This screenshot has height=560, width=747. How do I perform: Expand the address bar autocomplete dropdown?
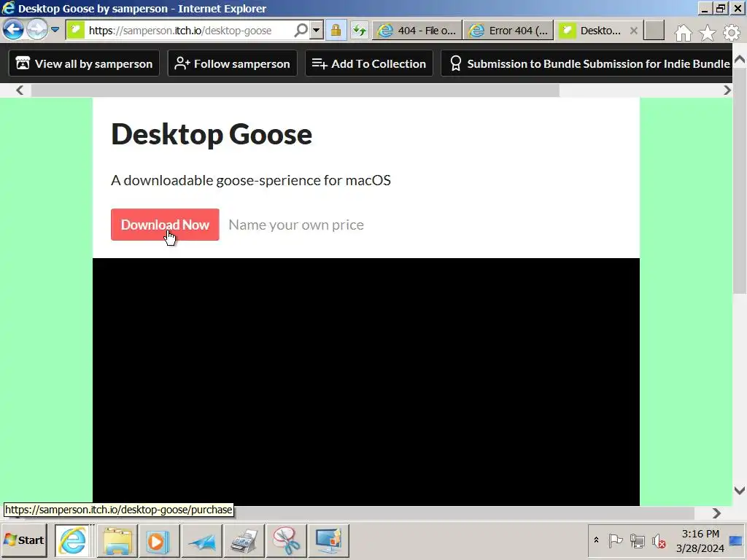click(317, 31)
